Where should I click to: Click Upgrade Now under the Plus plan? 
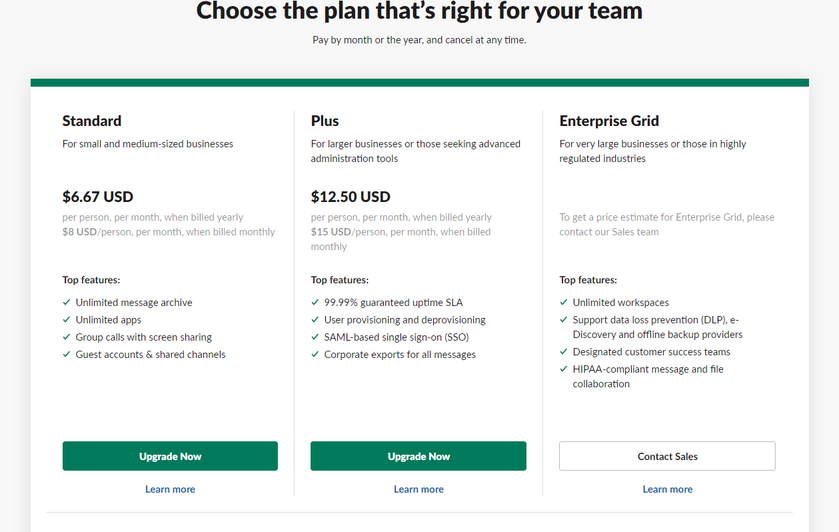pyautogui.click(x=418, y=456)
